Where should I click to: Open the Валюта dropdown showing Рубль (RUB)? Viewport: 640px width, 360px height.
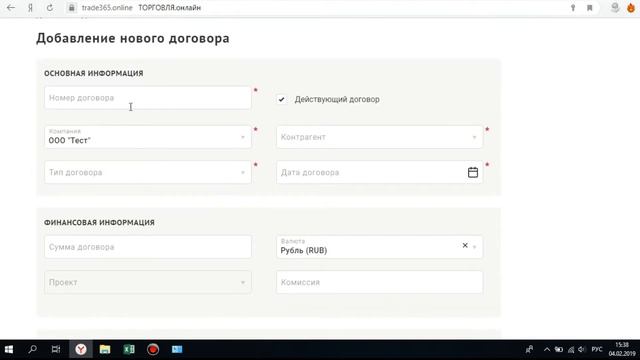[x=379, y=247]
